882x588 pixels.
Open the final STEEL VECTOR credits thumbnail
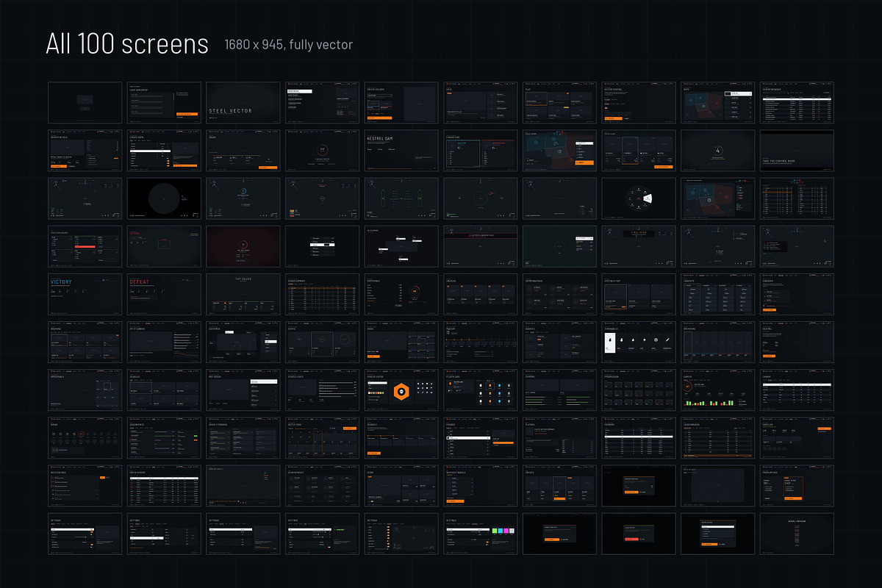coord(797,534)
